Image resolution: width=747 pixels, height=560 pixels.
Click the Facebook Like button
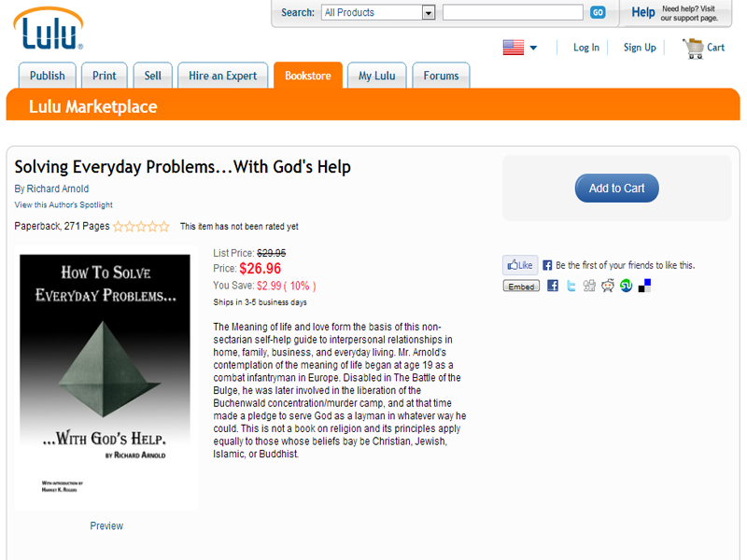(520, 265)
